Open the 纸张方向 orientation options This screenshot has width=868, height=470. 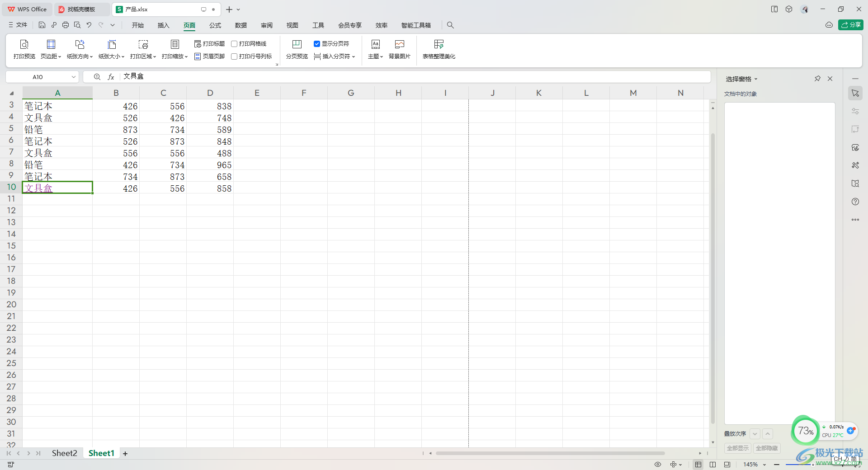click(x=80, y=50)
